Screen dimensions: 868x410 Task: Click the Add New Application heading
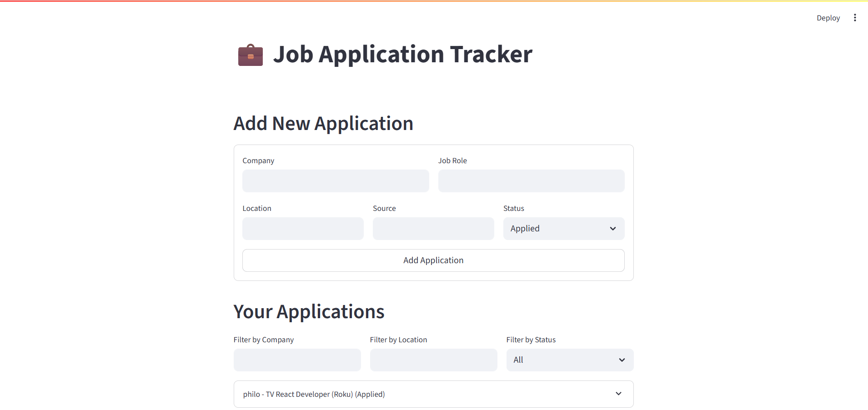click(x=323, y=124)
